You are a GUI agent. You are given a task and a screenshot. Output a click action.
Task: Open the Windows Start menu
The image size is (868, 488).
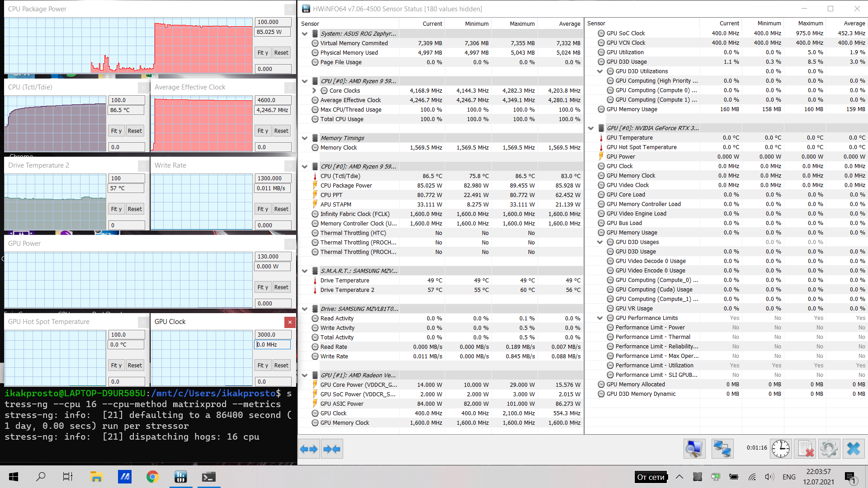coord(14,477)
